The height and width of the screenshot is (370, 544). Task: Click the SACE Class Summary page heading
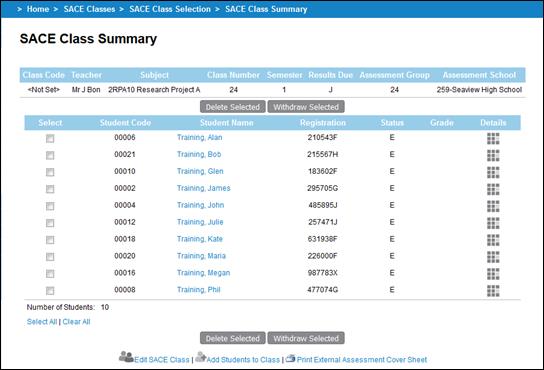[x=88, y=39]
